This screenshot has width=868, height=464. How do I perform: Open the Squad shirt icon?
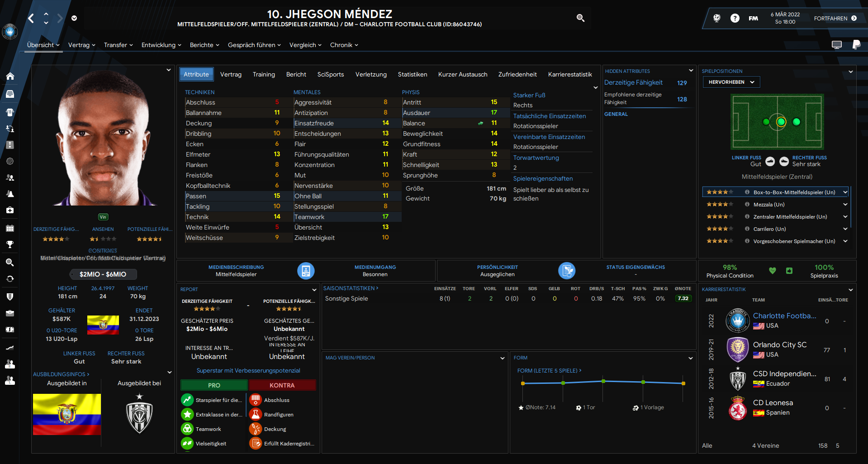pyautogui.click(x=10, y=112)
